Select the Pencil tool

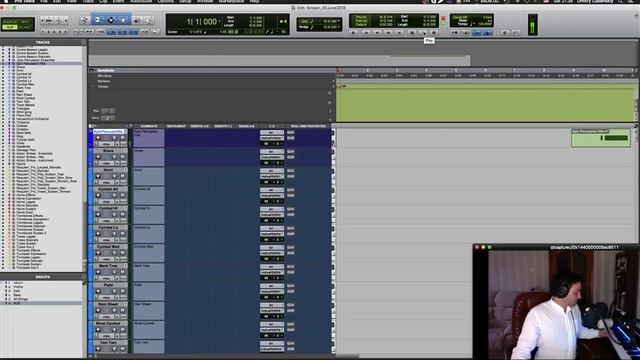pos(148,20)
